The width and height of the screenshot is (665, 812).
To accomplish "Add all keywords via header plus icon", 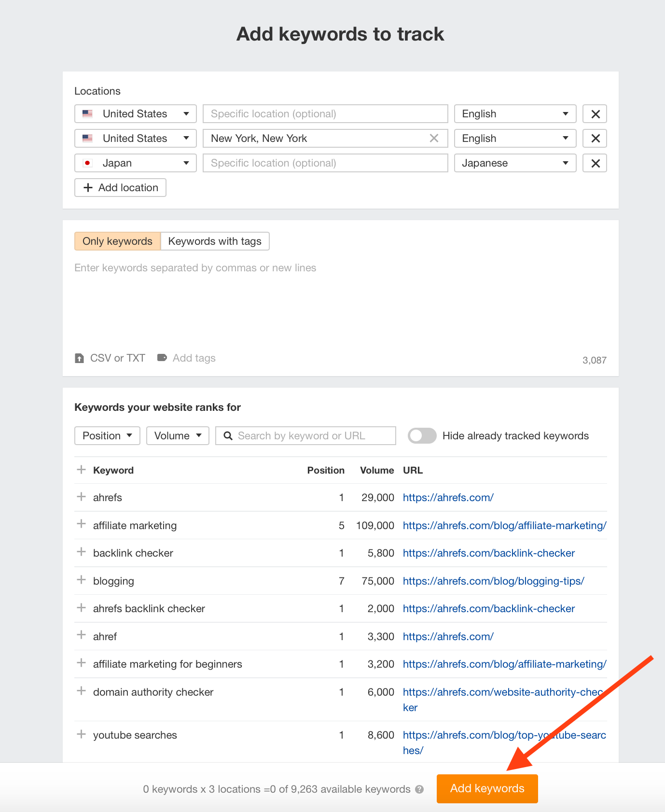I will point(82,469).
